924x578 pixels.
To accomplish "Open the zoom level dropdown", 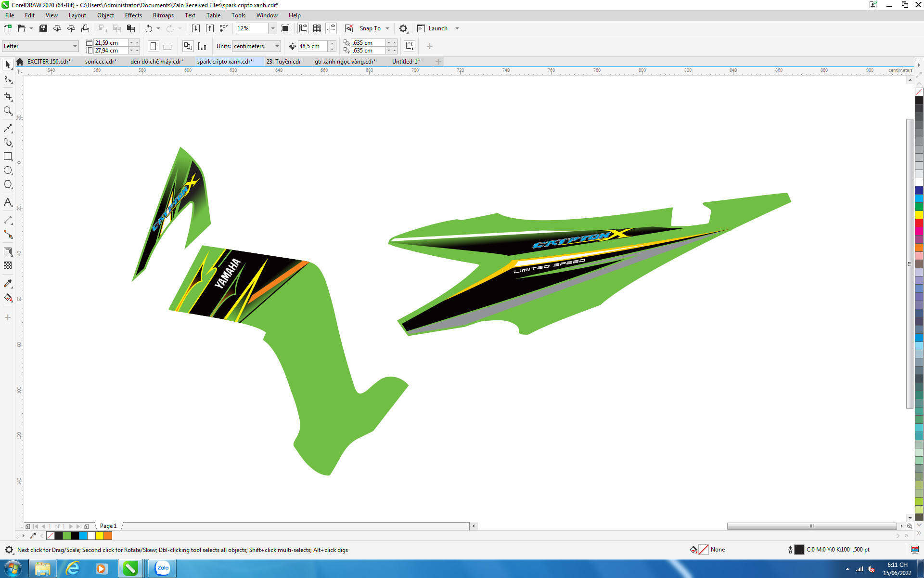I will (x=272, y=28).
